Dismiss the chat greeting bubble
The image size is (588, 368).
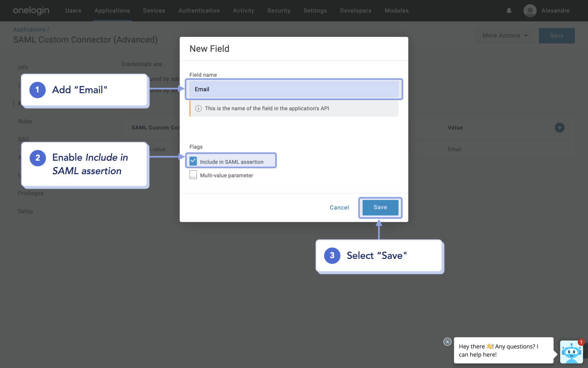[x=447, y=342]
